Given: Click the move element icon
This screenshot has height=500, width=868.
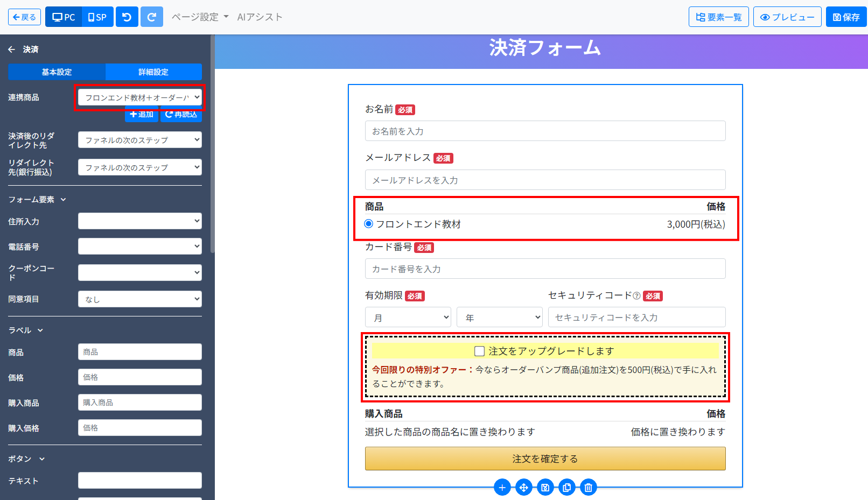Looking at the screenshot, I should [x=523, y=488].
